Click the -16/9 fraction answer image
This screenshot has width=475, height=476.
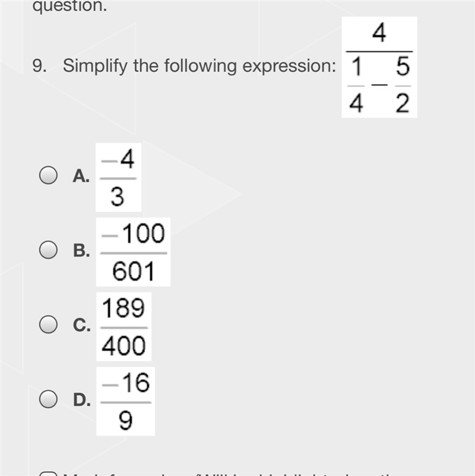click(125, 401)
